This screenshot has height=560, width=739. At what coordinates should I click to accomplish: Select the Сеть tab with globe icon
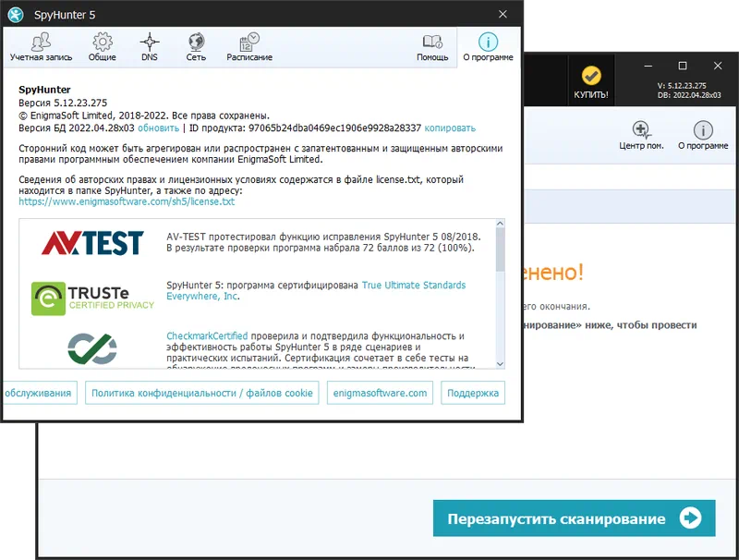[x=196, y=47]
